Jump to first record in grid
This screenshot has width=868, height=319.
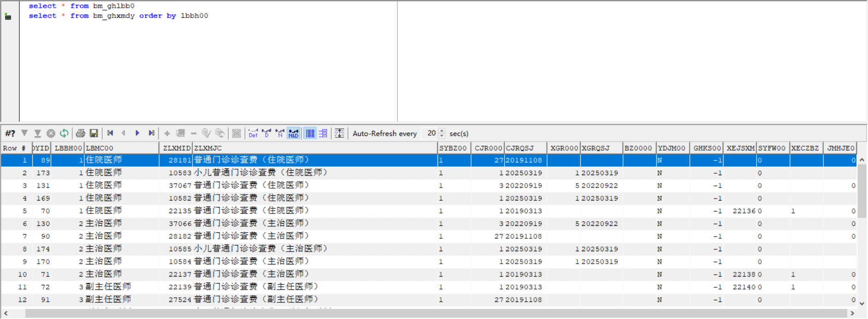110,133
